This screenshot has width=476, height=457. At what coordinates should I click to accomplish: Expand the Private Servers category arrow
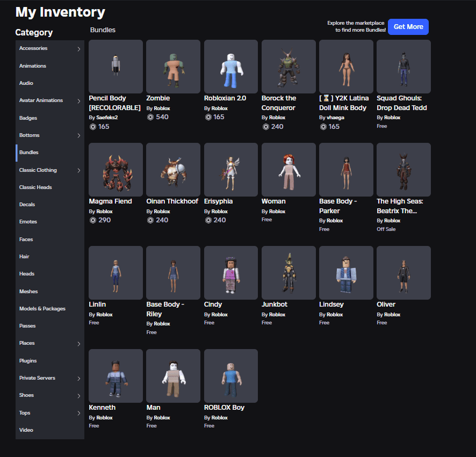click(x=79, y=379)
